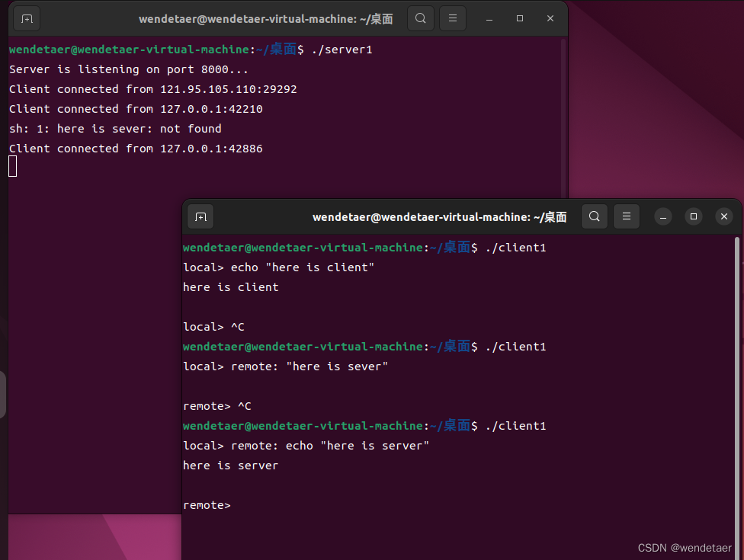This screenshot has width=744, height=560.
Task: Click line 'Server is listening on port 8000...'
Action: [129, 69]
